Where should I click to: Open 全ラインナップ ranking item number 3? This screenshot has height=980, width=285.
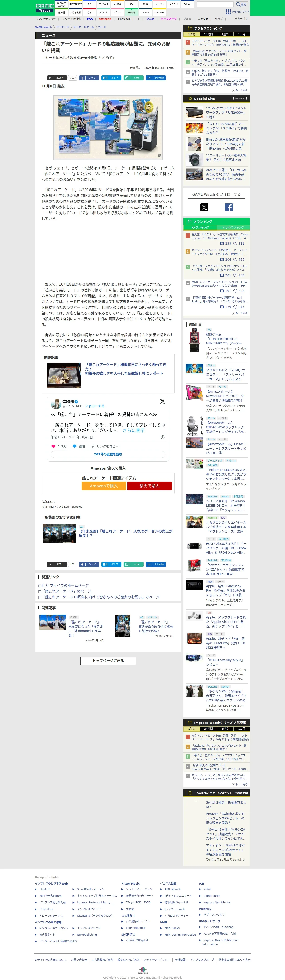click(219, 63)
